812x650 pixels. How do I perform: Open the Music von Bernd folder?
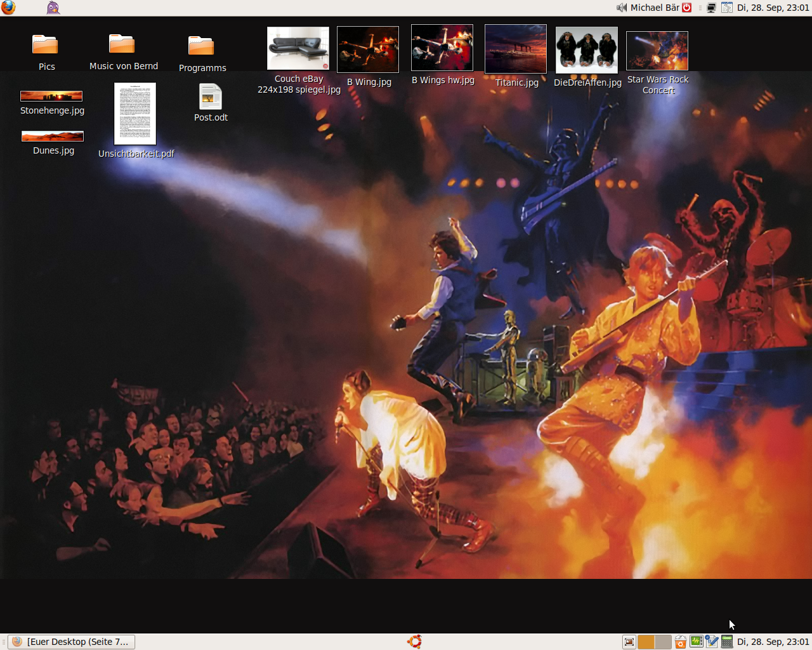click(122, 44)
